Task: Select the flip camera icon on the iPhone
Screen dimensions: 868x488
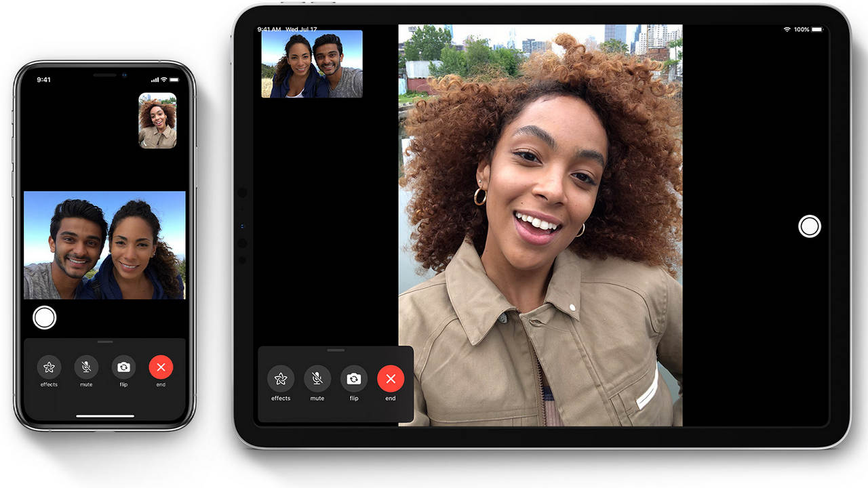Action: 123,367
